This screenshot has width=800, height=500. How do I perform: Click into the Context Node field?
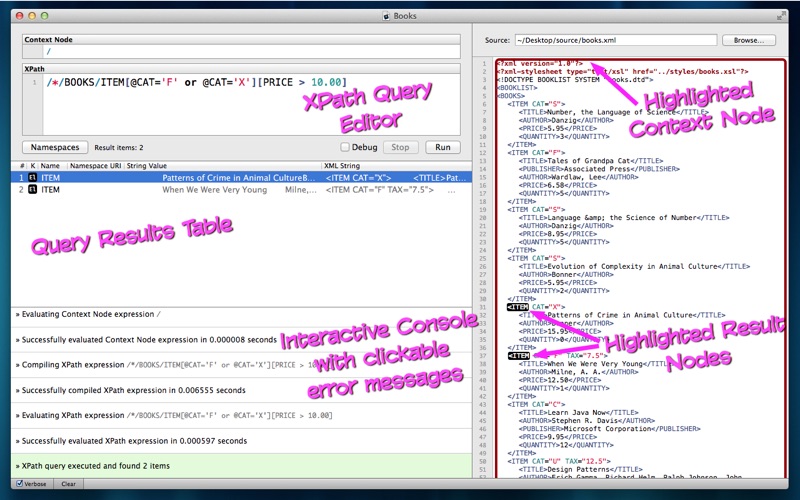(x=252, y=51)
